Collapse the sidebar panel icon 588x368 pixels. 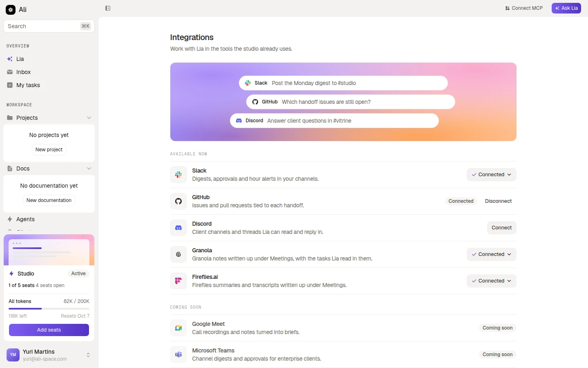[108, 8]
